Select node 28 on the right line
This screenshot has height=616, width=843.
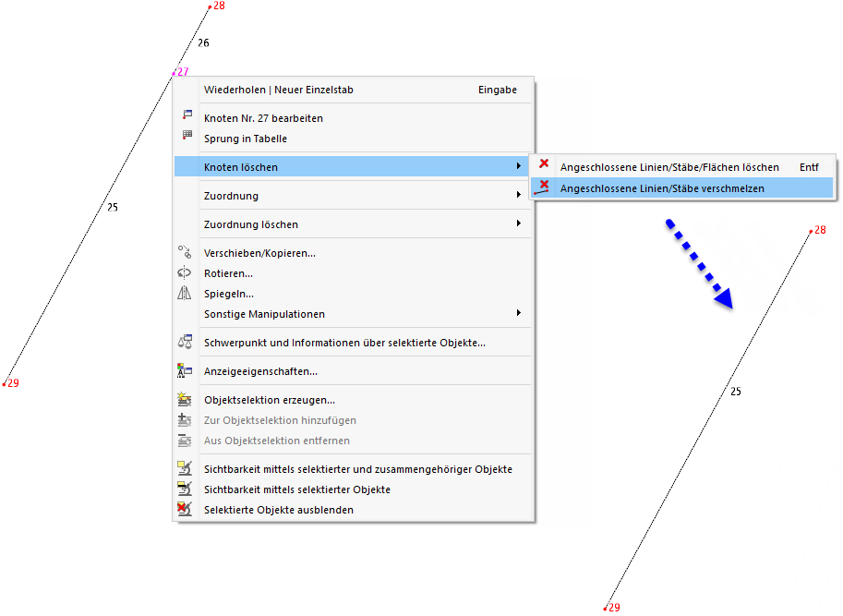click(x=811, y=231)
